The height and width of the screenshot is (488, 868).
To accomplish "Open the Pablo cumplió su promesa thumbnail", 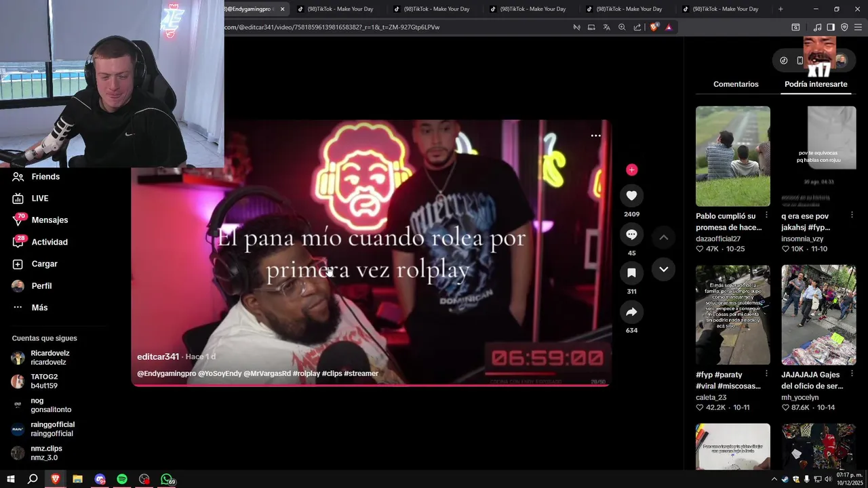I will click(732, 156).
